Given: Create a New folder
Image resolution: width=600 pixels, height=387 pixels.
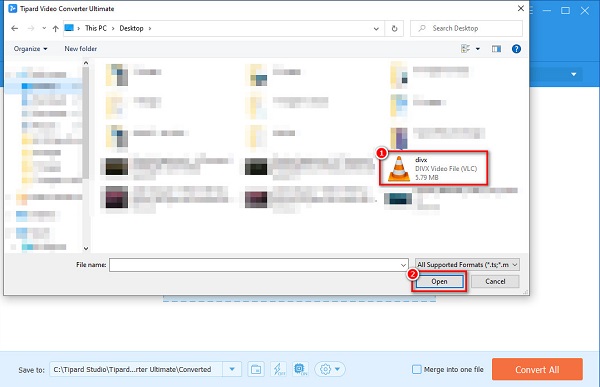Looking at the screenshot, I should (80, 49).
